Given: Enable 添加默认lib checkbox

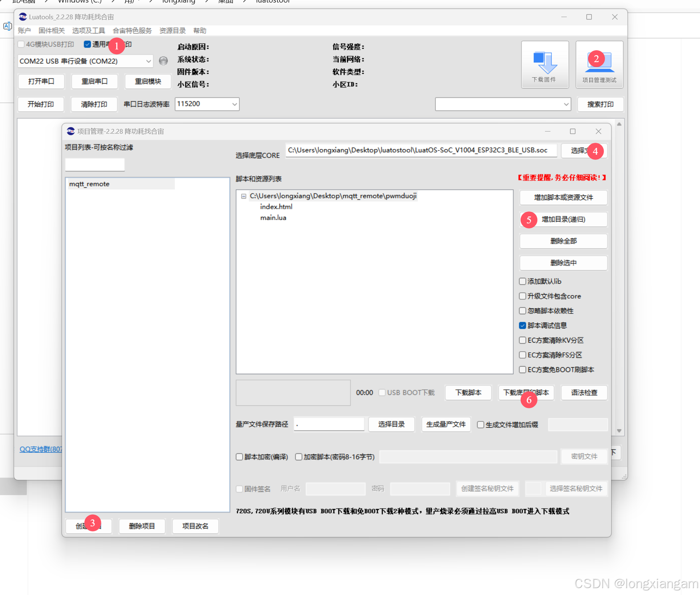Looking at the screenshot, I should [522, 281].
